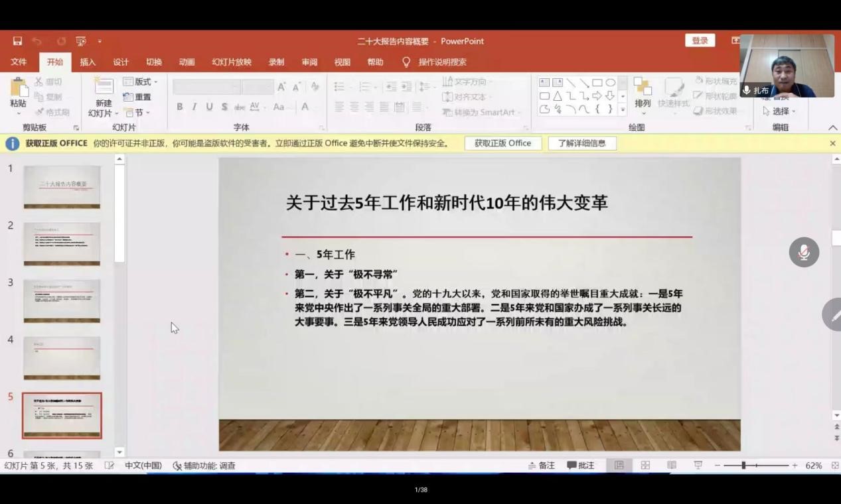Select the triangle shape in shapes gallery
This screenshot has width=841, height=504.
(x=558, y=96)
